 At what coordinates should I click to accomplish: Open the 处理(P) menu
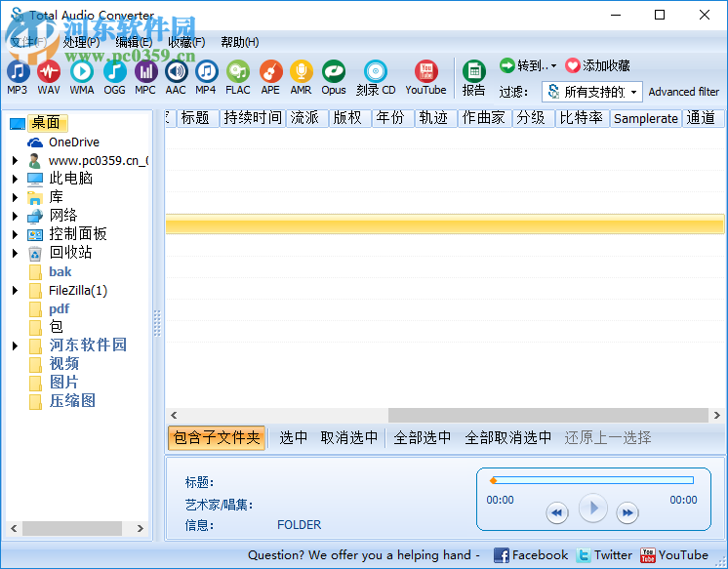click(x=81, y=42)
